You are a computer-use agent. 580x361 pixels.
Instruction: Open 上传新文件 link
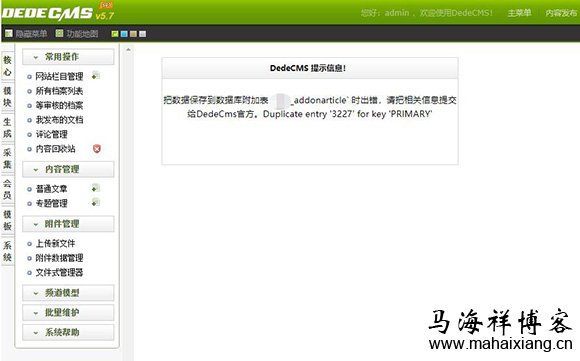click(55, 243)
